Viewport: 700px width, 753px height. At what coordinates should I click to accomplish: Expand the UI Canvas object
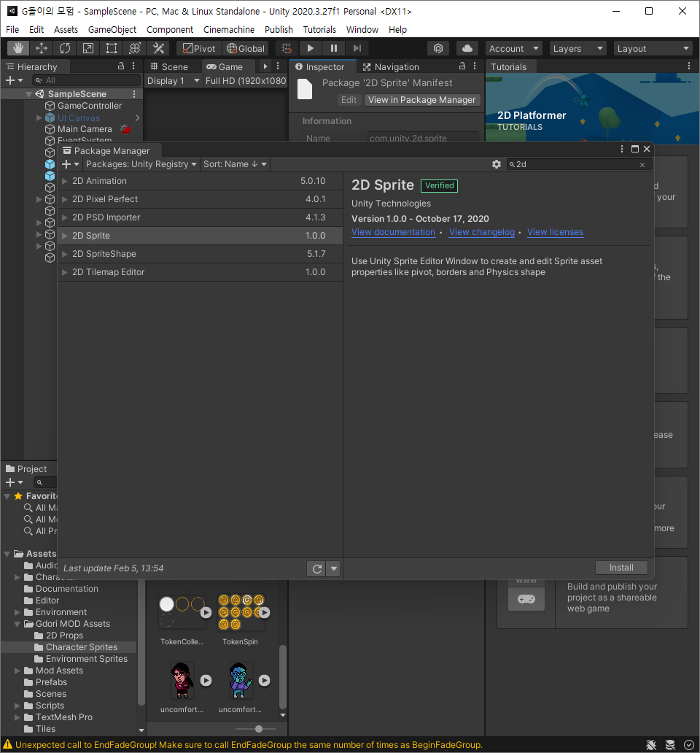click(39, 117)
